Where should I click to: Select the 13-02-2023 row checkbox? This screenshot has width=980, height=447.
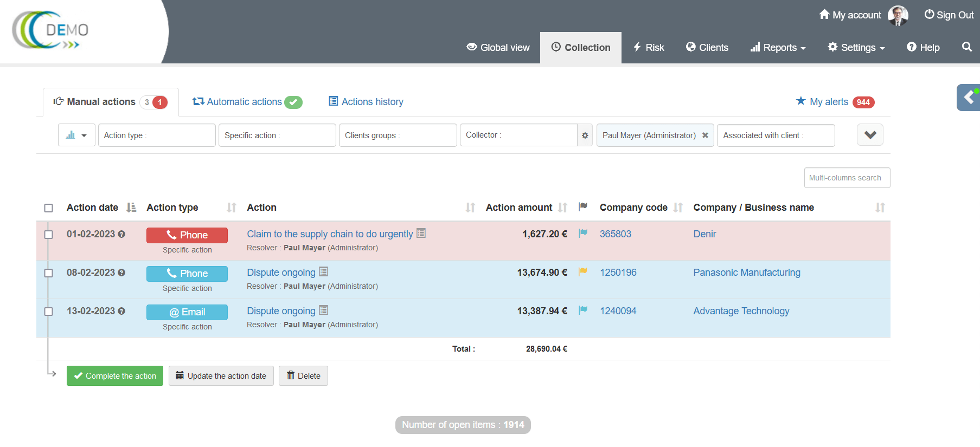(49, 312)
